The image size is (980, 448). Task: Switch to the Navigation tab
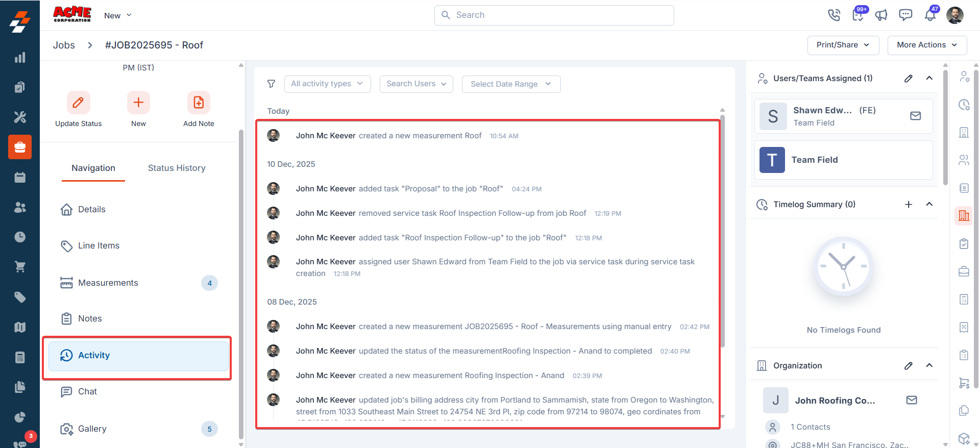point(93,168)
